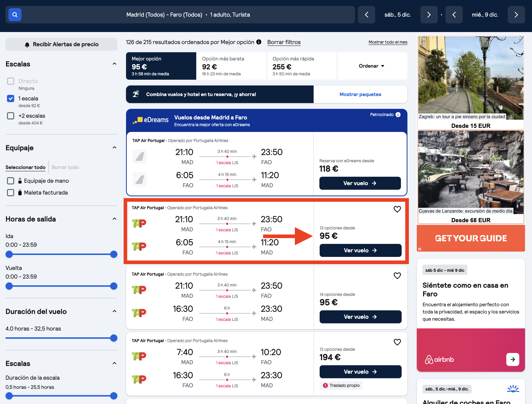Enable Equipaje de mano filter
The width and height of the screenshot is (532, 404).
pyautogui.click(x=11, y=181)
